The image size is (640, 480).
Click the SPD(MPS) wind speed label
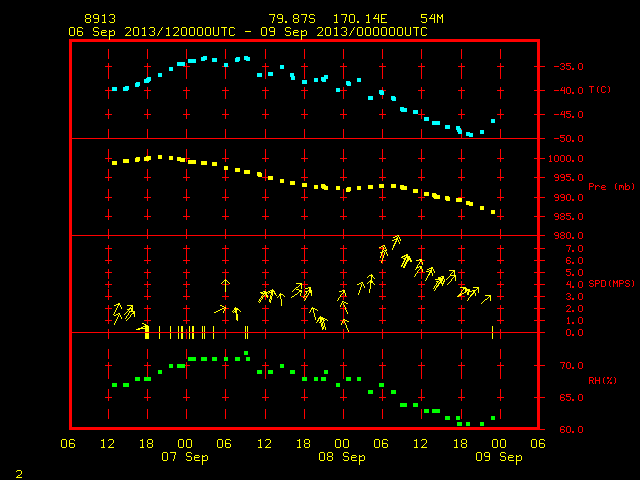611,283
